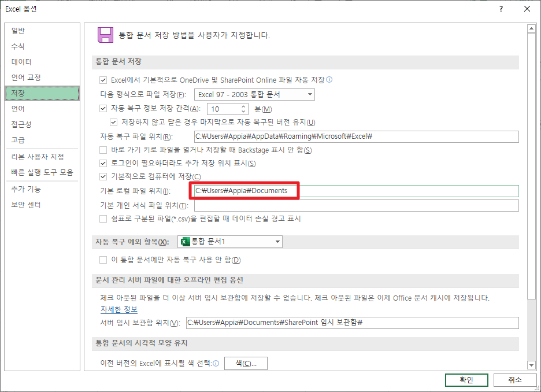Click the autorecover minutes value field showing 10
Screen dimensions: 541x392
click(224, 109)
